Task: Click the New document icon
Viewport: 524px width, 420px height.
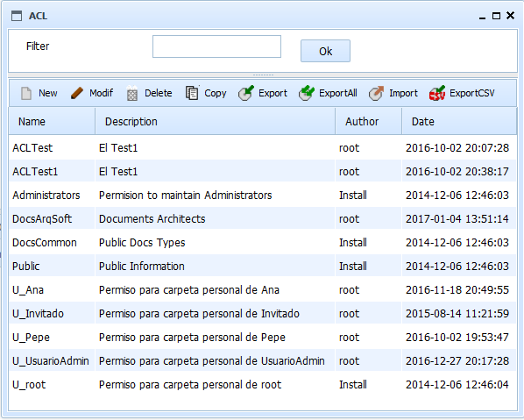Action: click(x=26, y=93)
